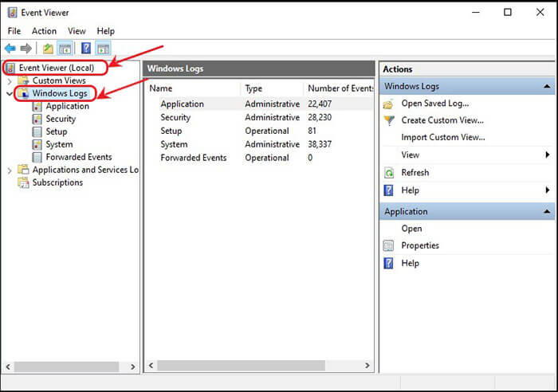
Task: Select Forwarded Events in the console tree
Action: point(79,157)
